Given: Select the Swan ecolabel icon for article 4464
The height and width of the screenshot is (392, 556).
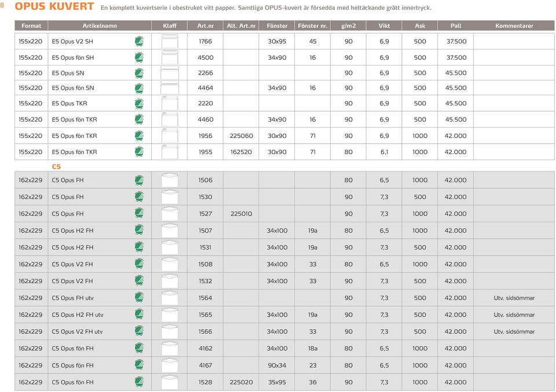Looking at the screenshot, I should [139, 88].
